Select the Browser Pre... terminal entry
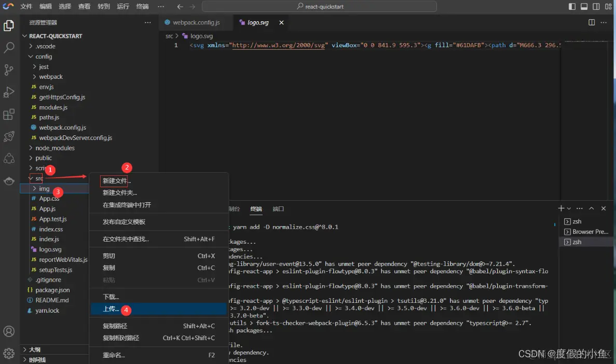This screenshot has height=364, width=616. tap(586, 232)
